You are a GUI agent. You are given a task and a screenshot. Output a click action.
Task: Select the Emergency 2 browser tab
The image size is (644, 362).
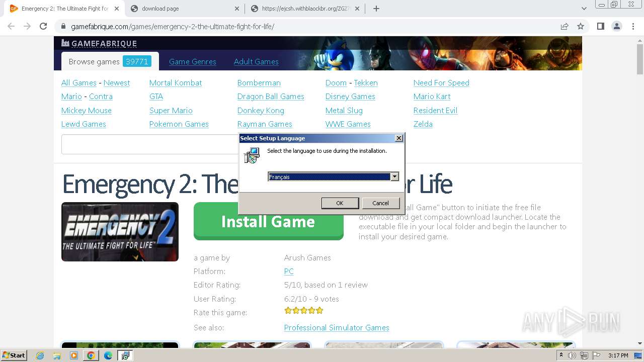point(64,9)
